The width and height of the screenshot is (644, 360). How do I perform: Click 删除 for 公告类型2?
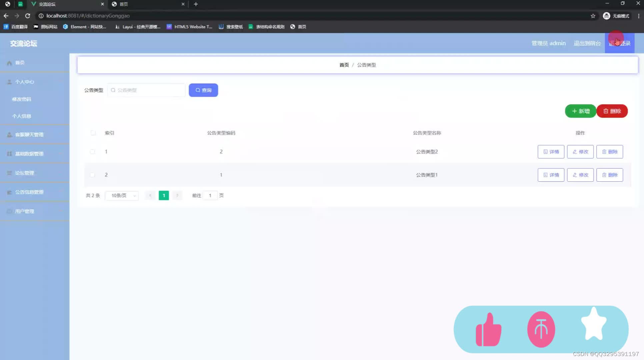click(610, 152)
